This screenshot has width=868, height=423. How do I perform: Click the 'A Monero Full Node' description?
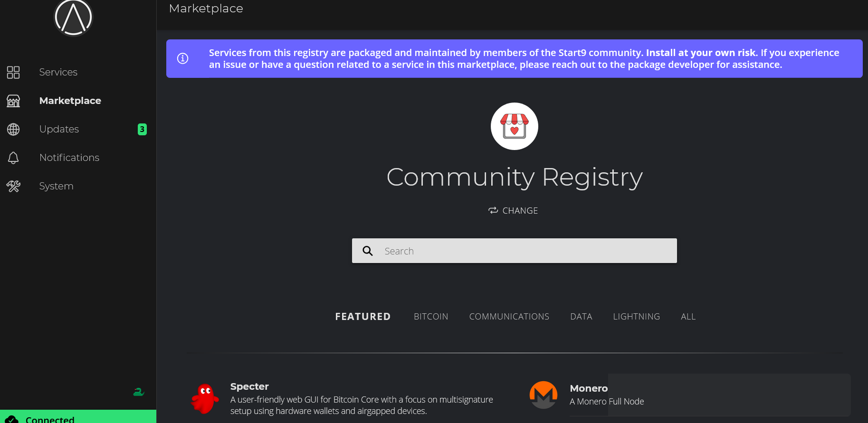pos(607,402)
